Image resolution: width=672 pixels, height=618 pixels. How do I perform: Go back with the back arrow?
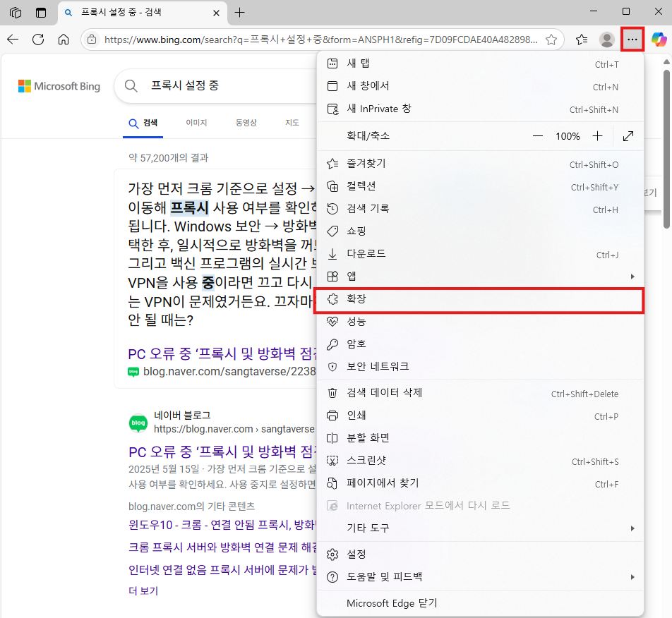[x=13, y=40]
